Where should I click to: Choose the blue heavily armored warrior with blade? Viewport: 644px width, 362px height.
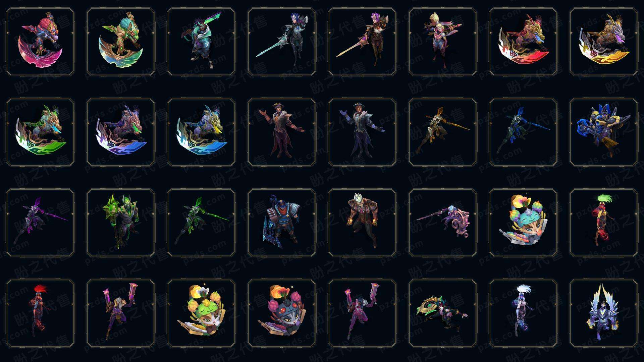pyautogui.click(x=282, y=223)
